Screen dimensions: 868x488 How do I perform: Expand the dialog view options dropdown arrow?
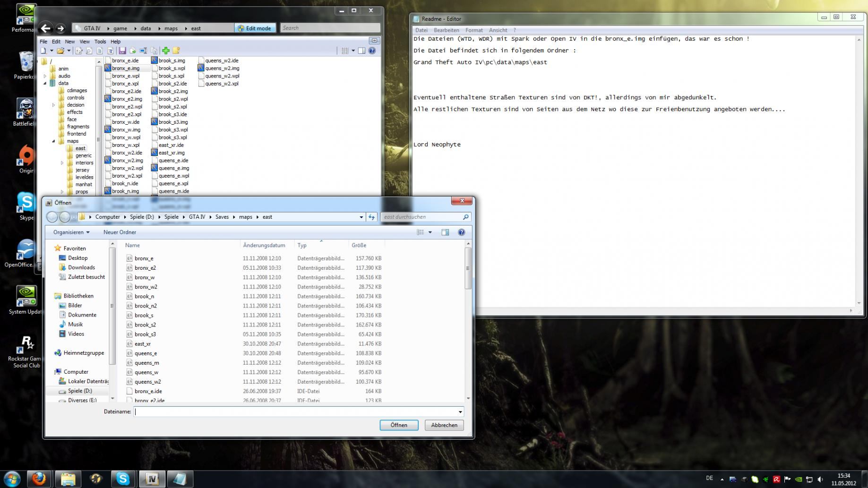coord(430,232)
